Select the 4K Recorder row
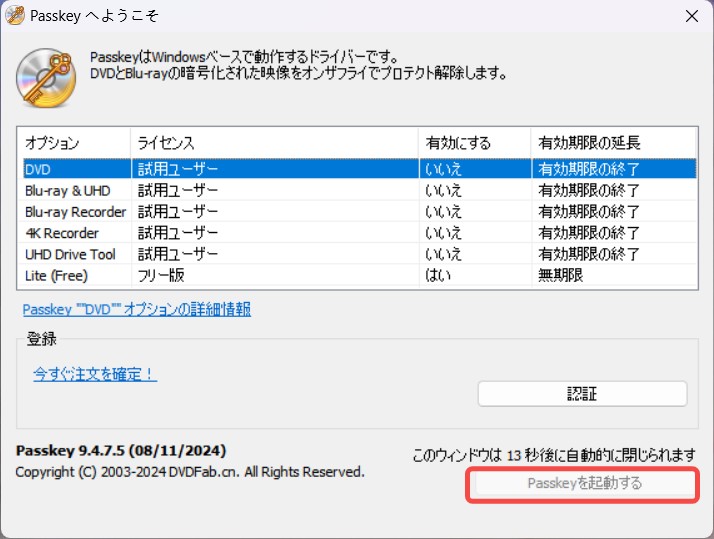Image resolution: width=714 pixels, height=539 pixels. (x=360, y=233)
